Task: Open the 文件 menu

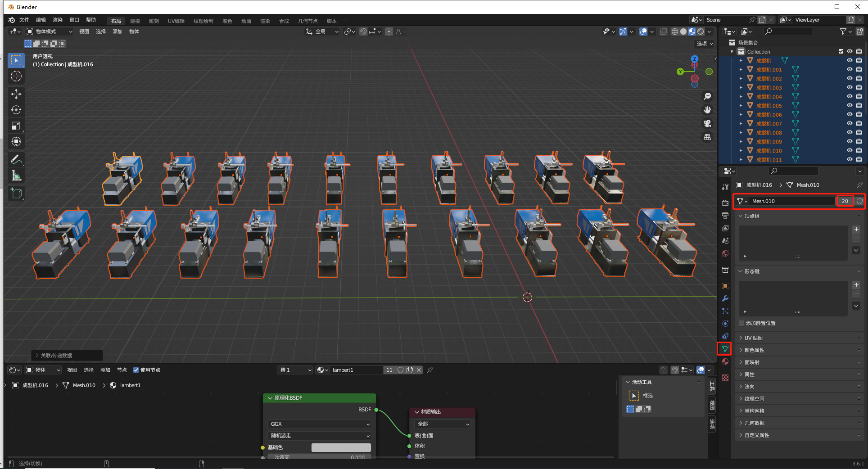Action: pyautogui.click(x=24, y=20)
